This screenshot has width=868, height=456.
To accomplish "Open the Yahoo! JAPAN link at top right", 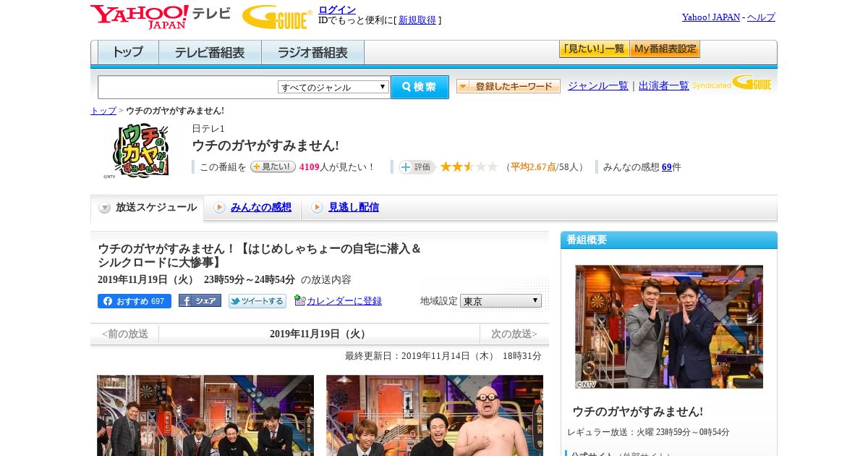I will point(711,17).
